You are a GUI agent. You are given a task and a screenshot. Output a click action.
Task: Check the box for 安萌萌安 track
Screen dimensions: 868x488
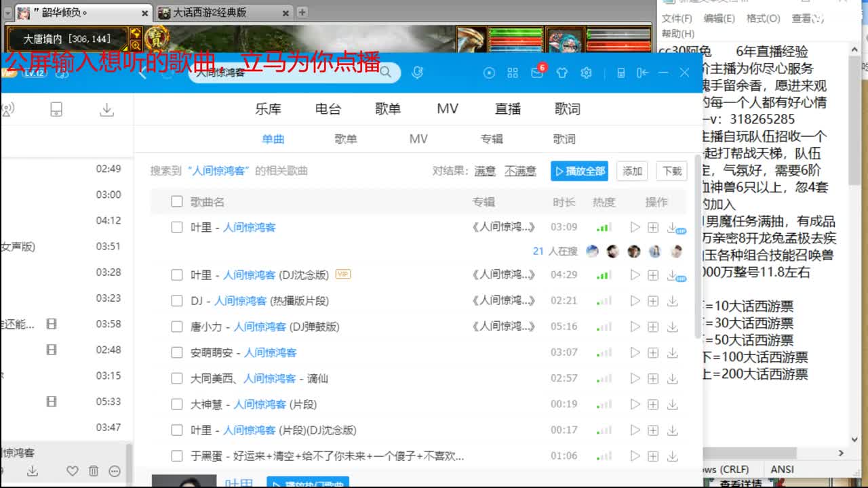coord(177,352)
